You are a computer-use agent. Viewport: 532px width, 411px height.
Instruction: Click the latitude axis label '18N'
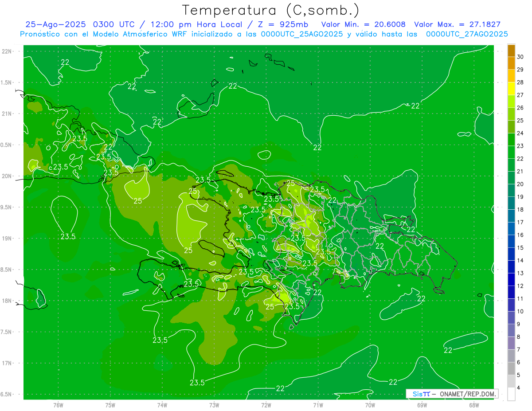pos(7,301)
